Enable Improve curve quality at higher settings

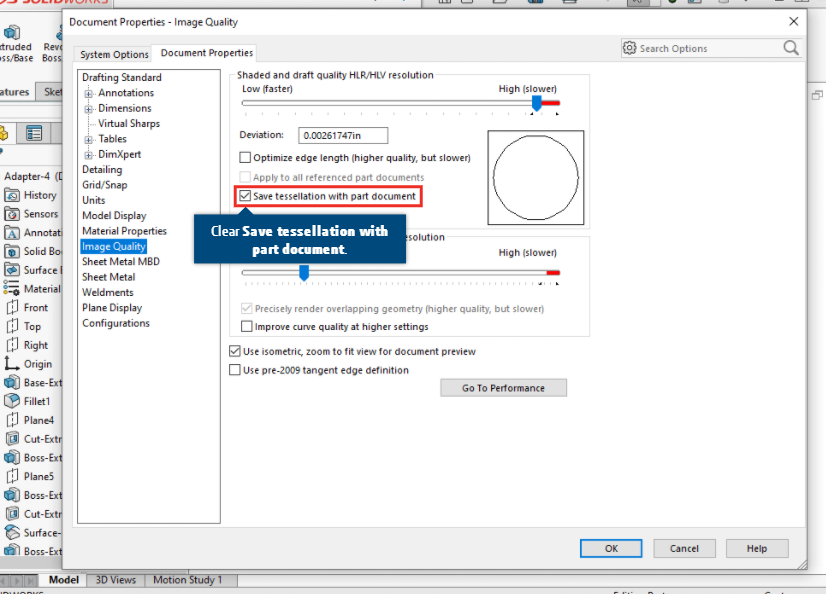click(247, 326)
